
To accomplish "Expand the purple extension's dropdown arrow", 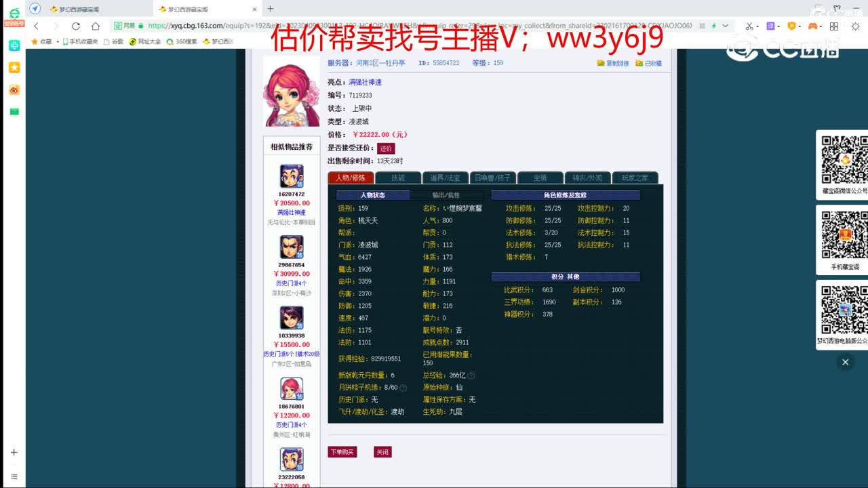I will (778, 26).
